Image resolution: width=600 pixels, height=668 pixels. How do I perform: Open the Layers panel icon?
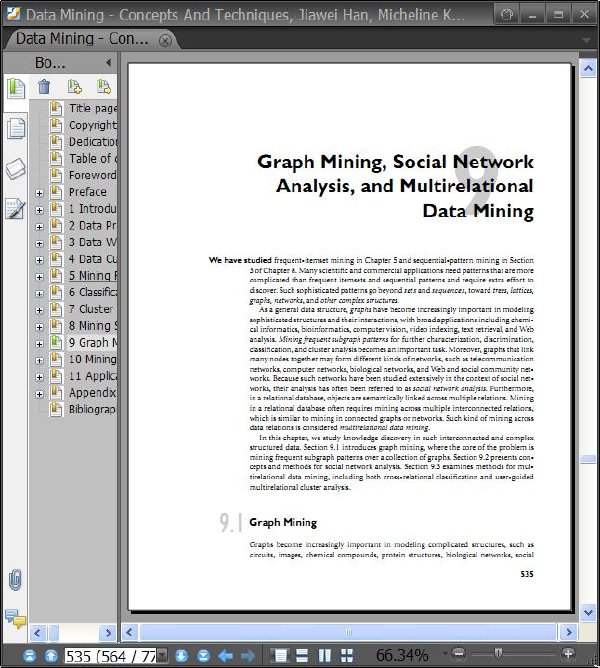[x=16, y=169]
